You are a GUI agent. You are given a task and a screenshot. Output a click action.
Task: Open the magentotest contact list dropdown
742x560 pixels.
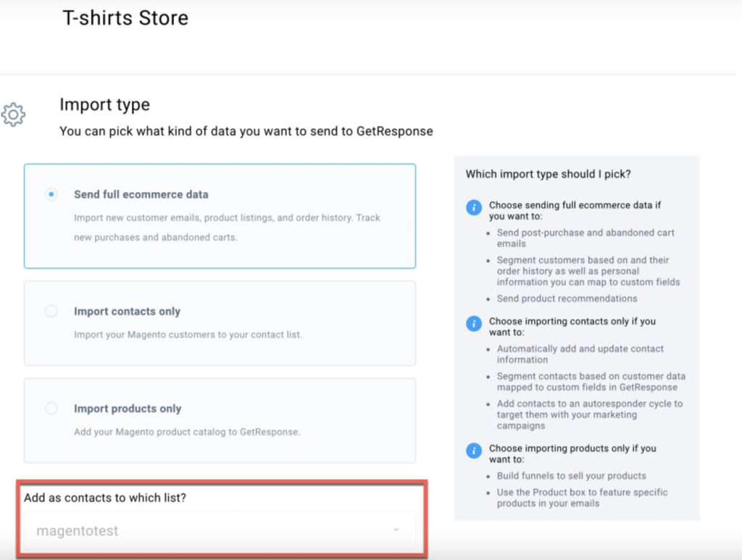[220, 530]
